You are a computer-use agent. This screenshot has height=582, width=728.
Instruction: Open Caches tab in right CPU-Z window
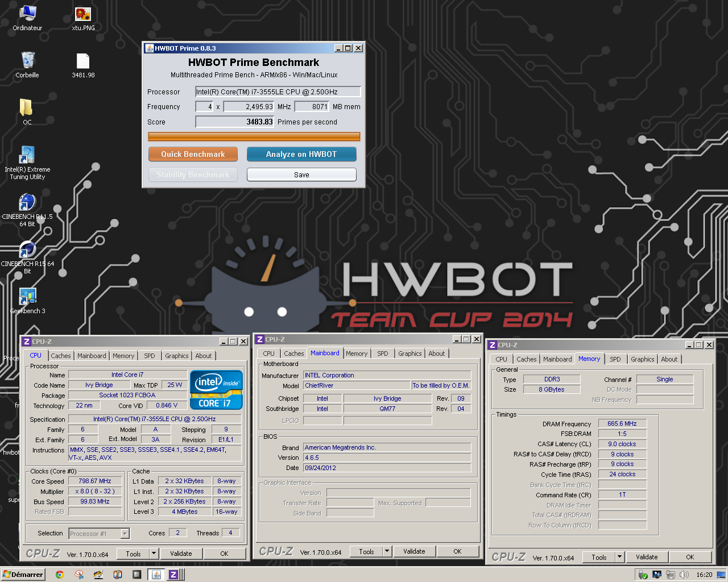click(x=527, y=359)
